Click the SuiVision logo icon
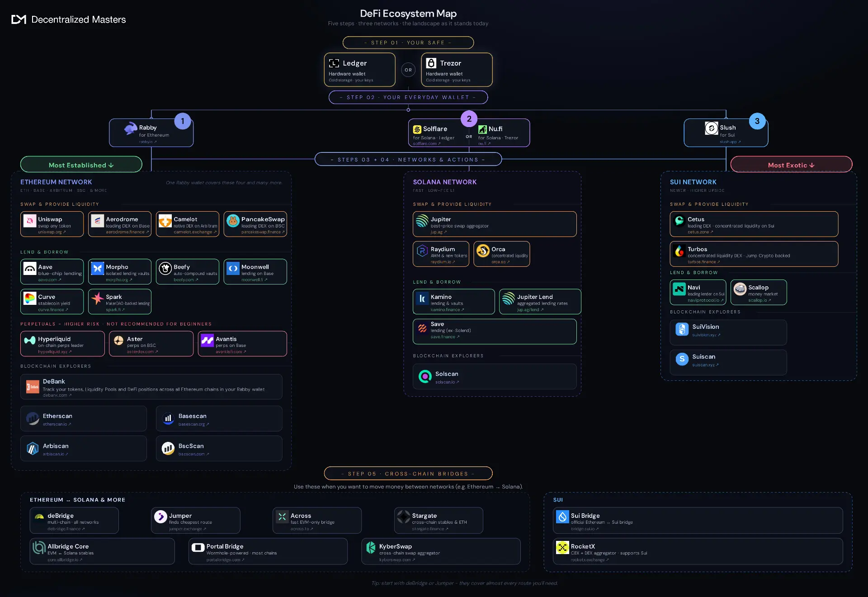868x597 pixels. [x=682, y=329]
